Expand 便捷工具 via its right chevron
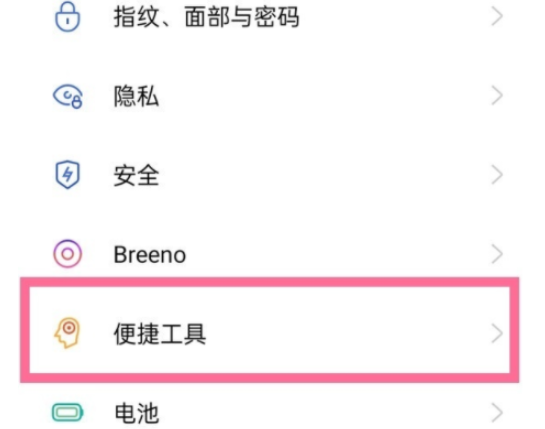Viewport: 545px width, 429px height. (497, 333)
